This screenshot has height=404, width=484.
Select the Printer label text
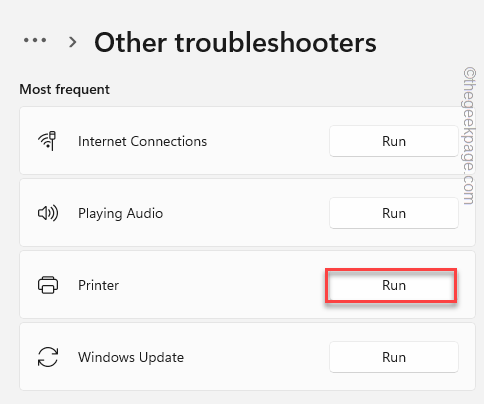pyautogui.click(x=98, y=285)
